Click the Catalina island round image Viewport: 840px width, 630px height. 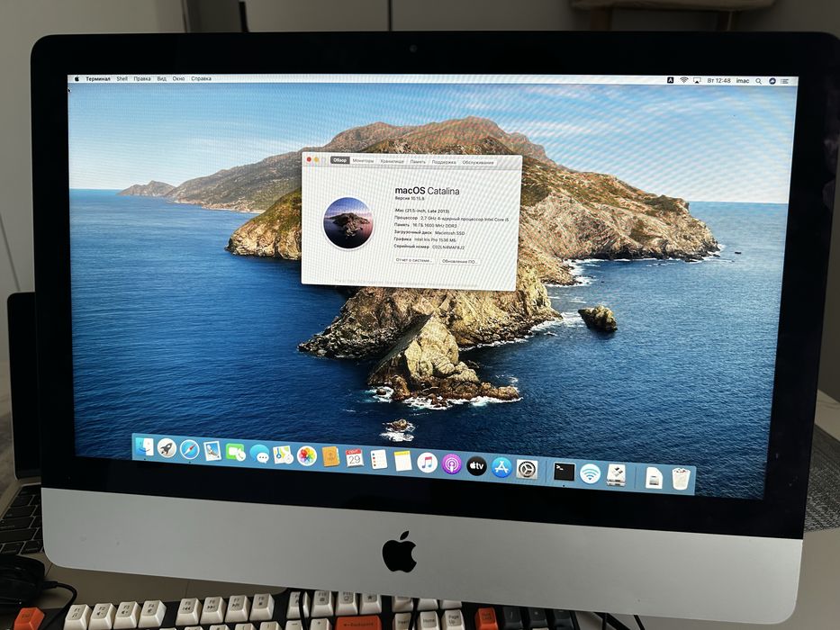(348, 223)
